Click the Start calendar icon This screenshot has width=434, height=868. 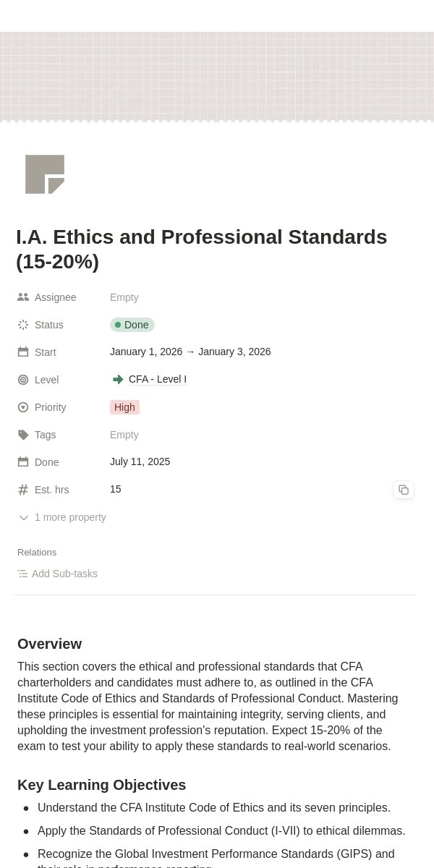click(23, 352)
